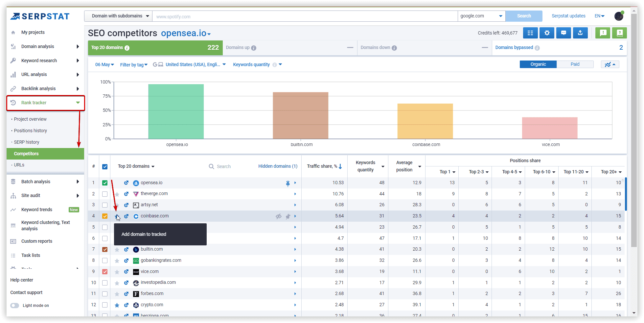
Task: Click the pin icon on opensea.io row
Action: click(x=288, y=183)
